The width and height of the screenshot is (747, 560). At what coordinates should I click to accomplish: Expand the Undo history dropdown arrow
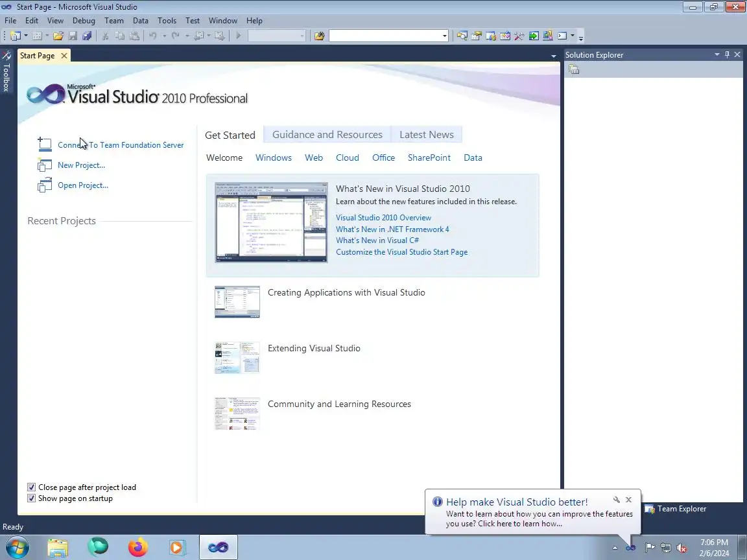164,36
